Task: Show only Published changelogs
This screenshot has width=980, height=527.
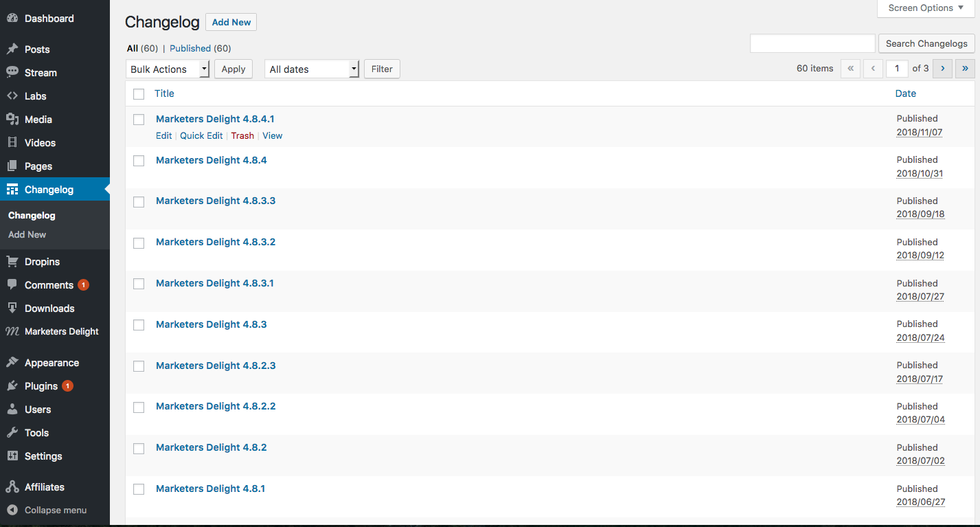Action: point(190,48)
